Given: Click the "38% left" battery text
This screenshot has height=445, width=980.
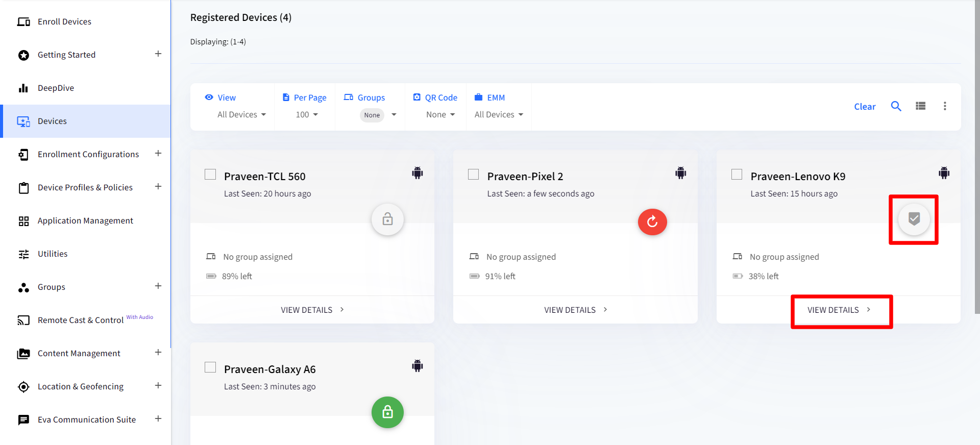Looking at the screenshot, I should (764, 277).
